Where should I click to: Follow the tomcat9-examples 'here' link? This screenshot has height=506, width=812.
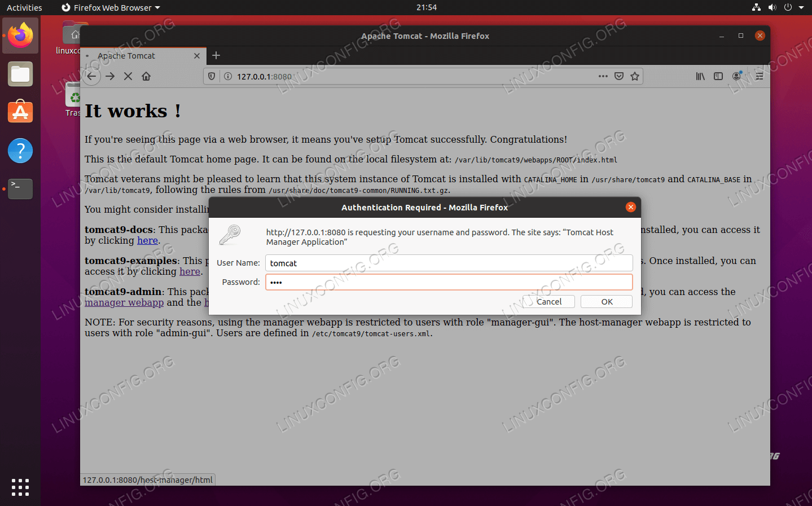pos(190,271)
